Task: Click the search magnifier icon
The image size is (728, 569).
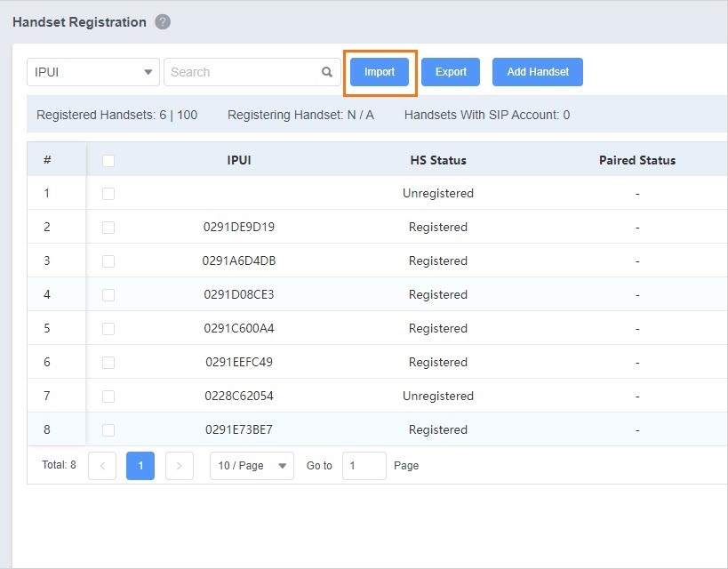Action: (327, 72)
